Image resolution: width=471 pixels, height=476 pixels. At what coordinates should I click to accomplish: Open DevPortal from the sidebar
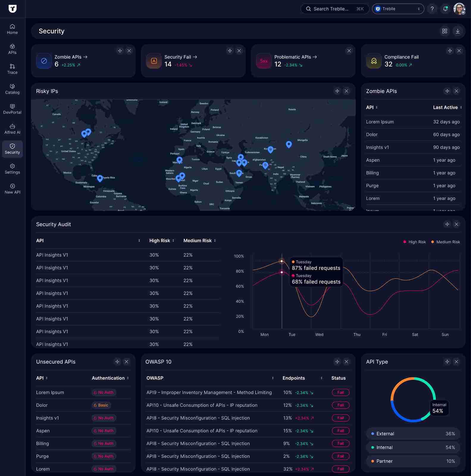[x=12, y=109]
